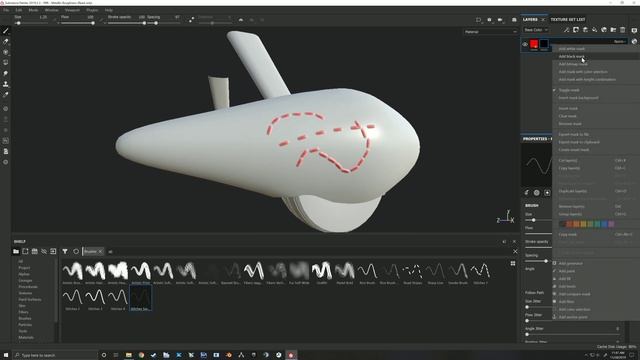Viewport: 640px width, 360px height.
Task: Click the brush properties icon under preview
Action: [527, 193]
